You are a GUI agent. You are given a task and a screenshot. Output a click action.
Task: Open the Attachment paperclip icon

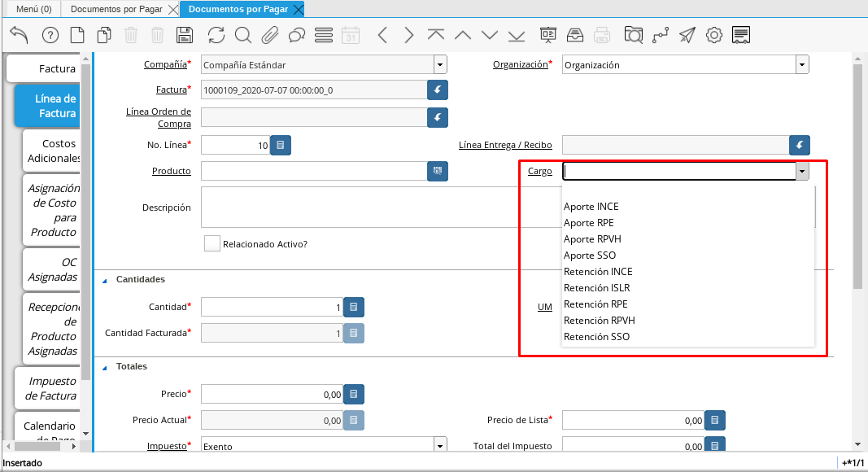point(269,35)
